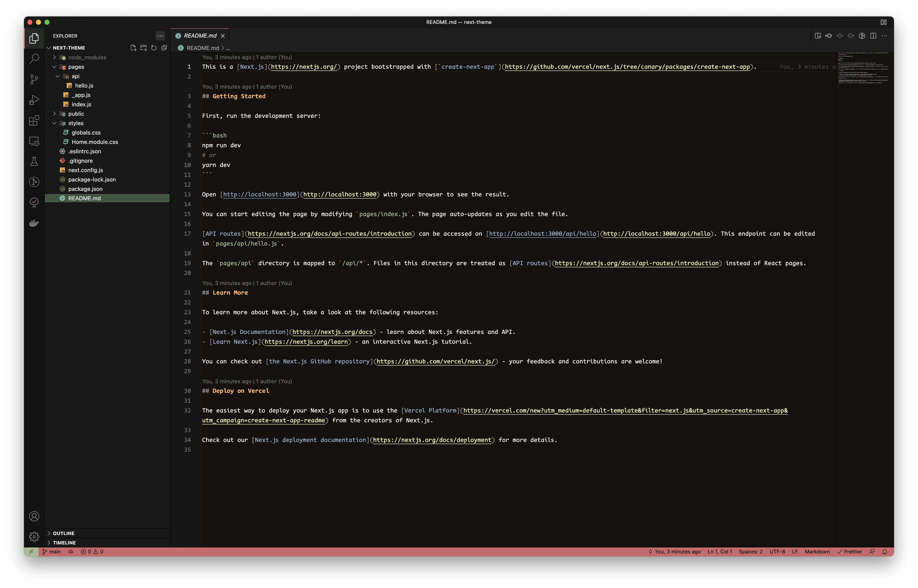Screen dimensions: 918x588
Task: Toggle split editor right
Action: 873,35
